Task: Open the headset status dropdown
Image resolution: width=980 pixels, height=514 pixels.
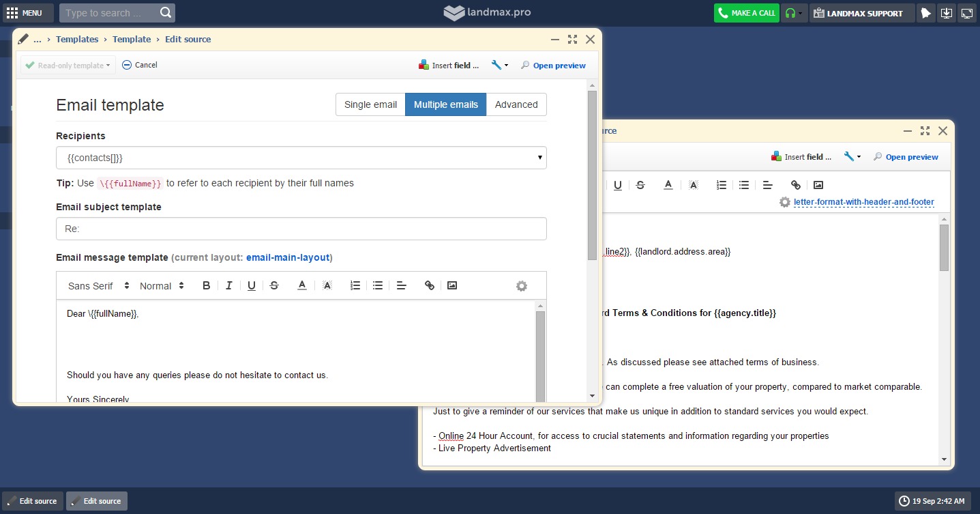Action: pyautogui.click(x=794, y=13)
